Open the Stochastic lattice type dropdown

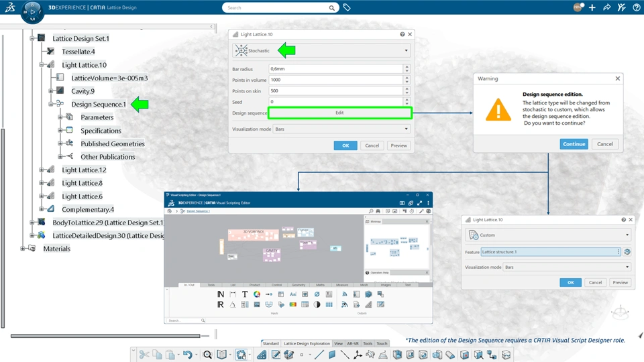[321, 50]
